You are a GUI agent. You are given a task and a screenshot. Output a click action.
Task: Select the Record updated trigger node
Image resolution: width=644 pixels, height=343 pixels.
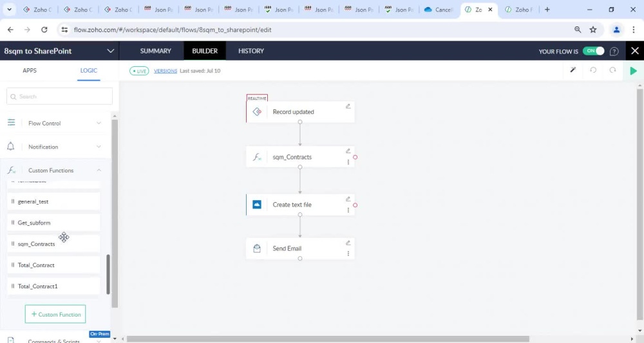[300, 111]
